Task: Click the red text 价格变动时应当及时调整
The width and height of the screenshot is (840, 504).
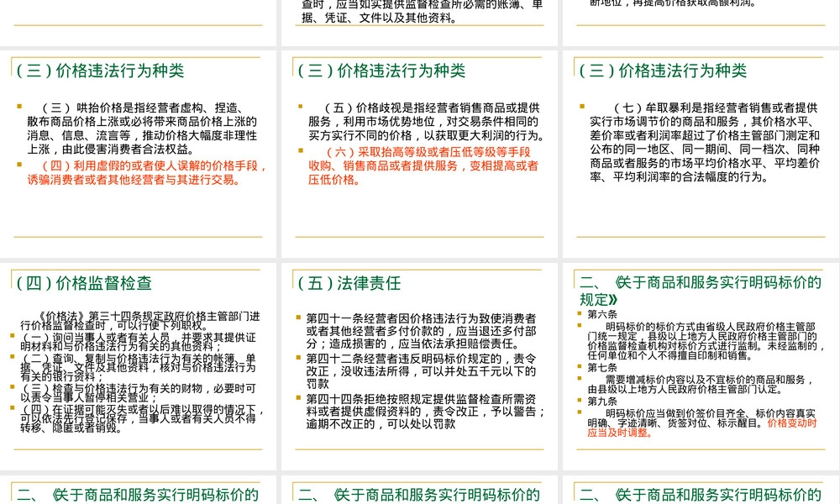Action: [702, 428]
